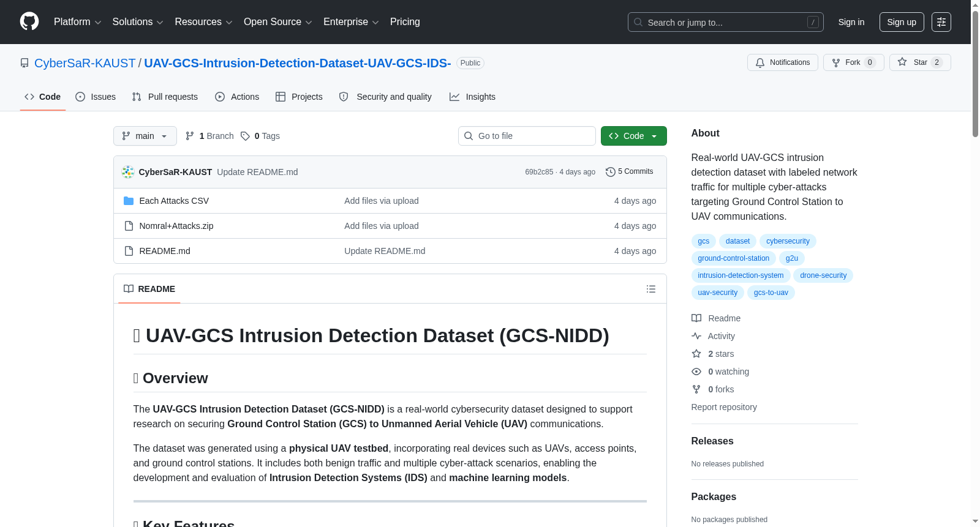This screenshot has height=527, width=980.
Task: Click the Nomral+Attacks.zip file icon
Action: pos(129,226)
